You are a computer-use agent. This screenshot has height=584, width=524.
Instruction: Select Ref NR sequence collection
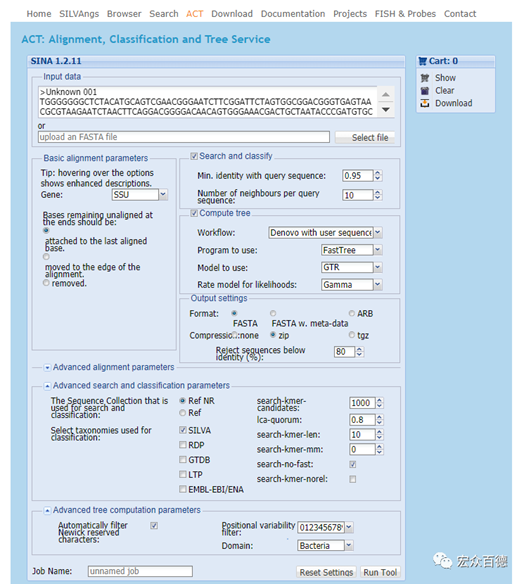(182, 401)
